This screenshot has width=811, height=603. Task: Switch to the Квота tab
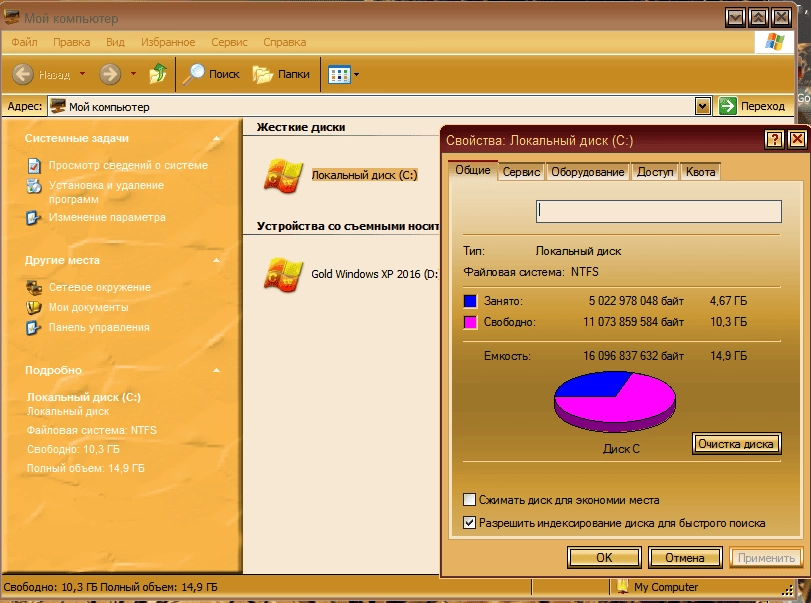click(x=700, y=172)
